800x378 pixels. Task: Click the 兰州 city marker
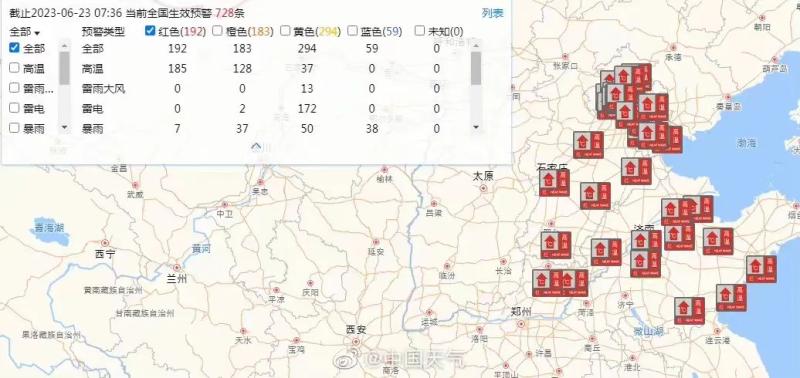point(177,267)
